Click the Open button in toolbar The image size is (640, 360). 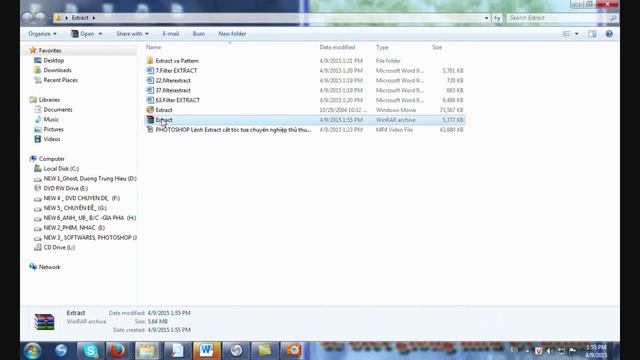pos(83,34)
